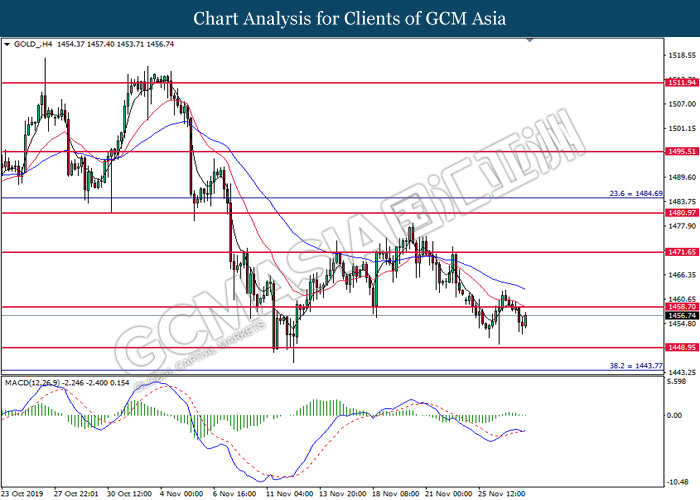Click the MACD 5.598 scale value

676,382
